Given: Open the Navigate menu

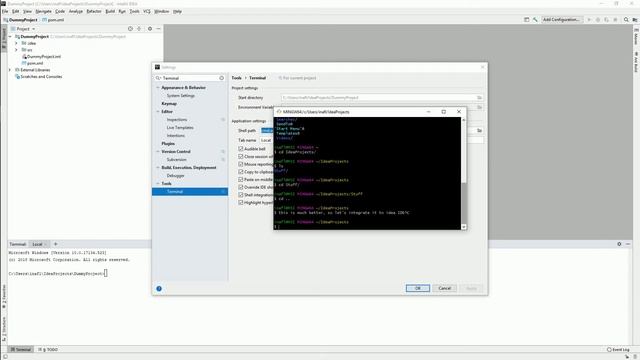Looking at the screenshot, I should tap(43, 11).
